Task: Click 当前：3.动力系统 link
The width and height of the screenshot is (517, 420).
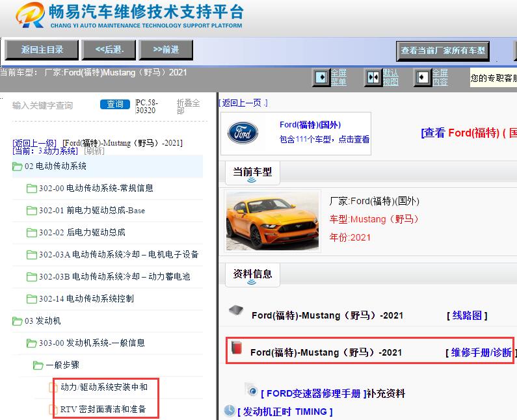Action: pos(45,151)
